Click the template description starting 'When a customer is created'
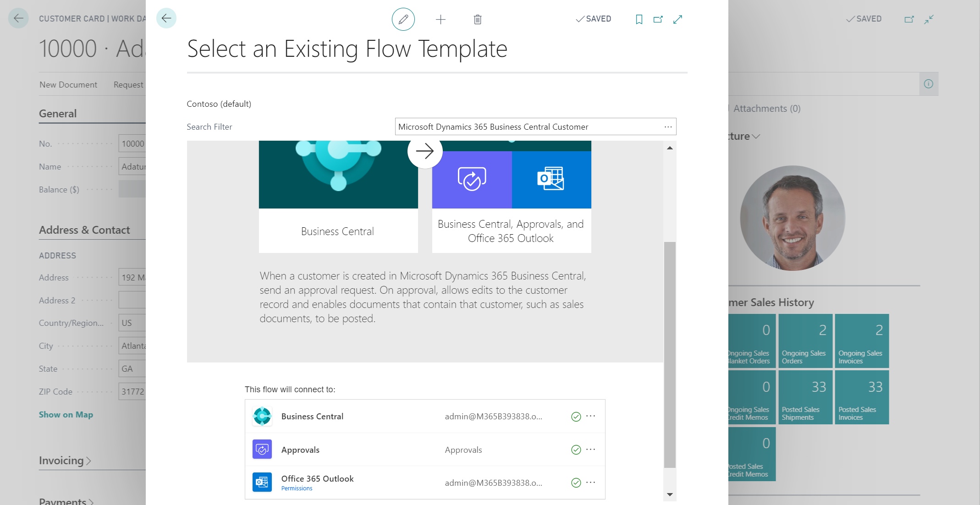Screen dimensions: 980x505 [x=423, y=297]
